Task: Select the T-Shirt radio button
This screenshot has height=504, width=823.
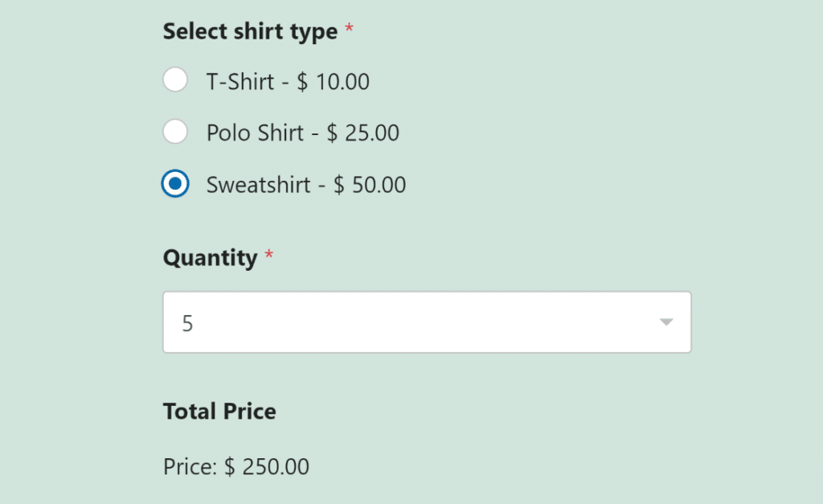Action: tap(175, 80)
